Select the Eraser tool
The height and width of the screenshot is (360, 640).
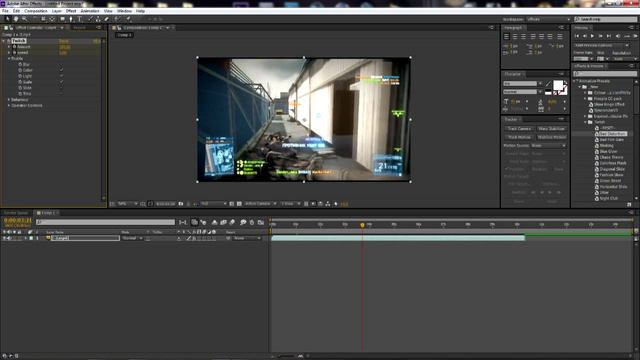pyautogui.click(x=107, y=19)
